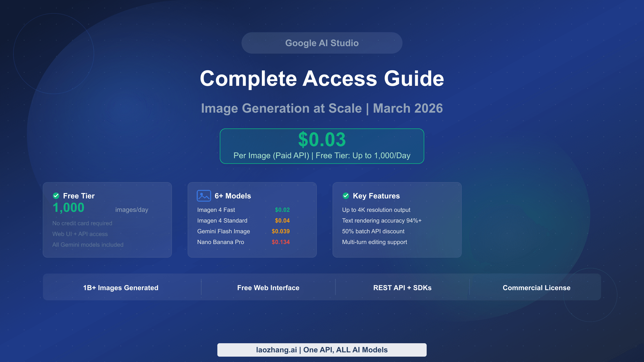Image resolution: width=644 pixels, height=362 pixels.
Task: Click the red $0.134 price value
Action: (x=281, y=242)
